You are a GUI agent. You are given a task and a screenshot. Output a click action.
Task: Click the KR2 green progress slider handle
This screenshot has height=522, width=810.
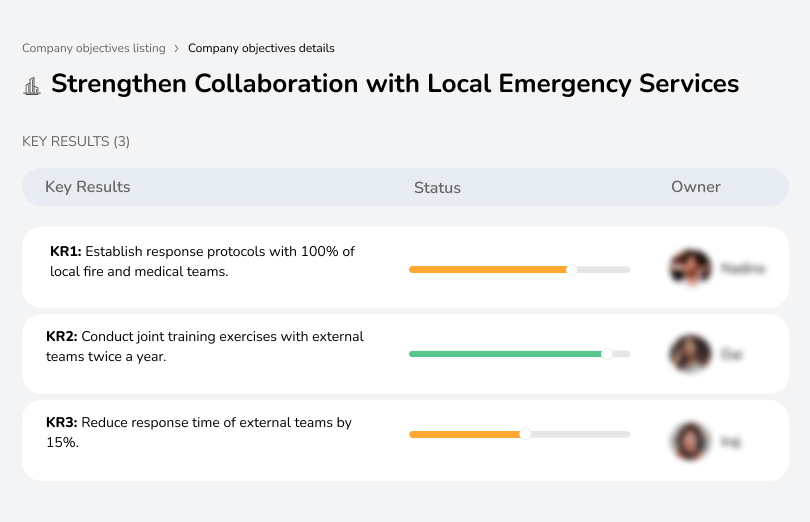(607, 354)
